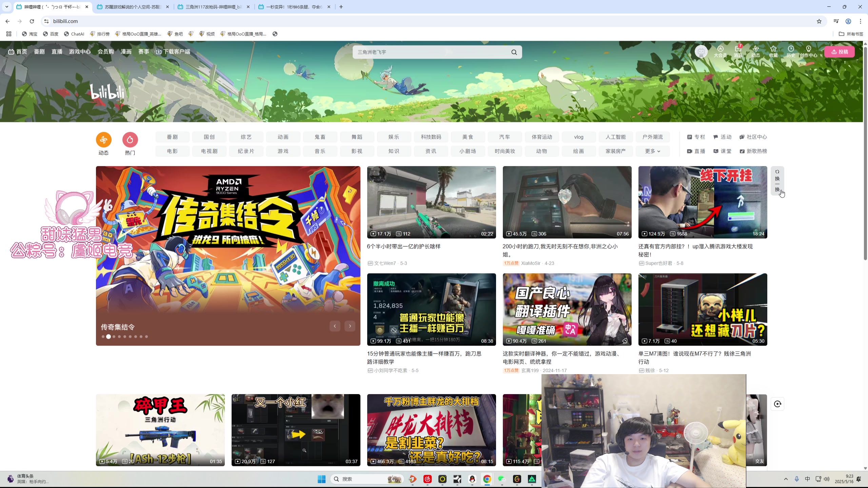Open the 传奇集结令 AMD banner
The width and height of the screenshot is (868, 488).
pyautogui.click(x=228, y=256)
